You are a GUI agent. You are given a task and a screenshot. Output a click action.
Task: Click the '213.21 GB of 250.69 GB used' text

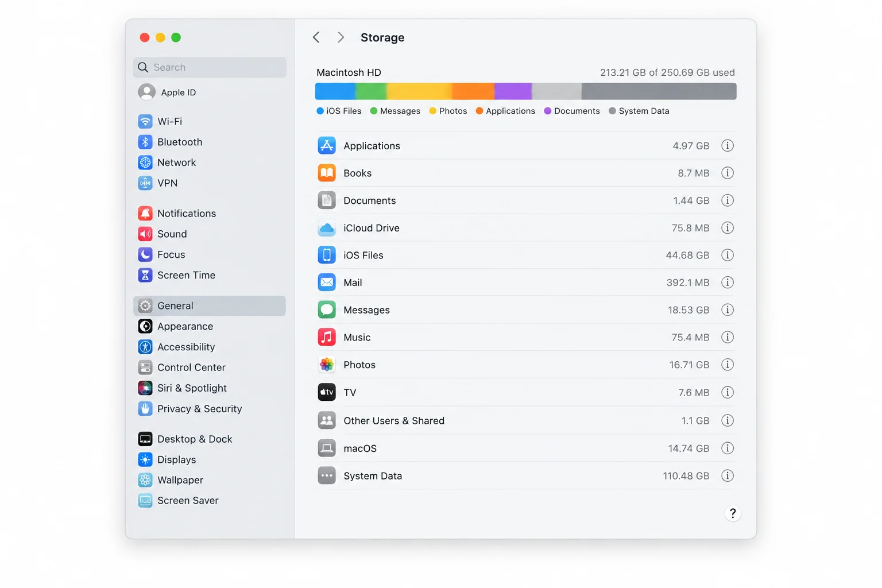(667, 72)
